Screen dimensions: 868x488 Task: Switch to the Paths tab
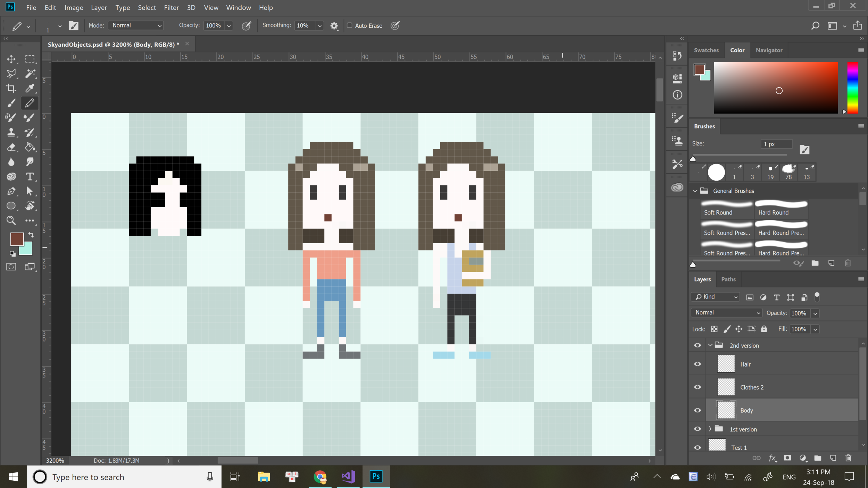coord(728,279)
